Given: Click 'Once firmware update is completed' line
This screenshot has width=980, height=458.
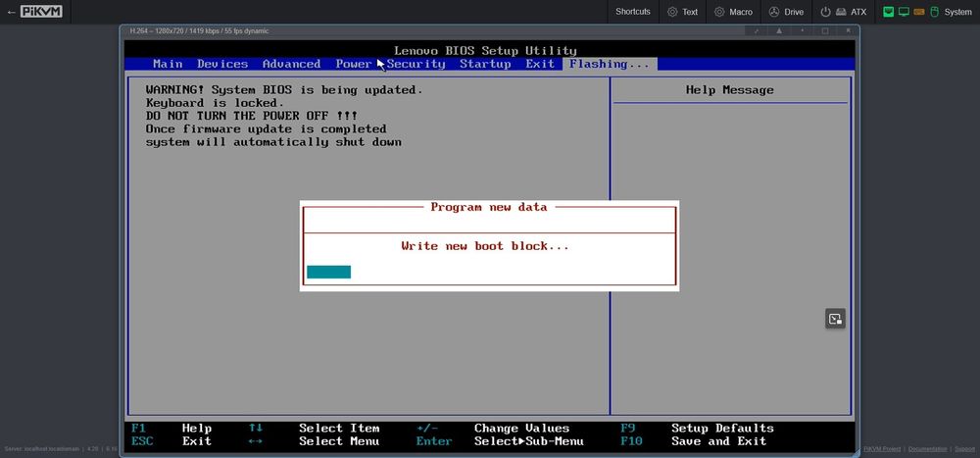Looking at the screenshot, I should tap(267, 128).
